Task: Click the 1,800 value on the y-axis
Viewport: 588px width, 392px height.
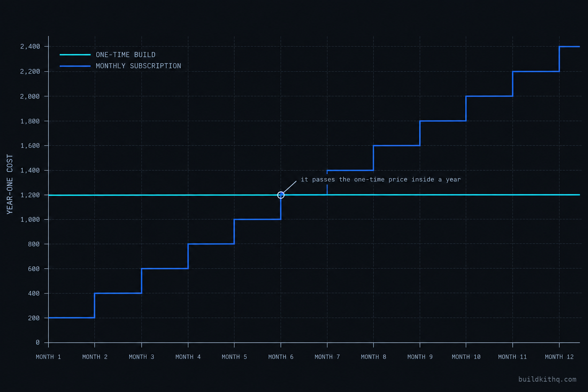Action: (30, 121)
